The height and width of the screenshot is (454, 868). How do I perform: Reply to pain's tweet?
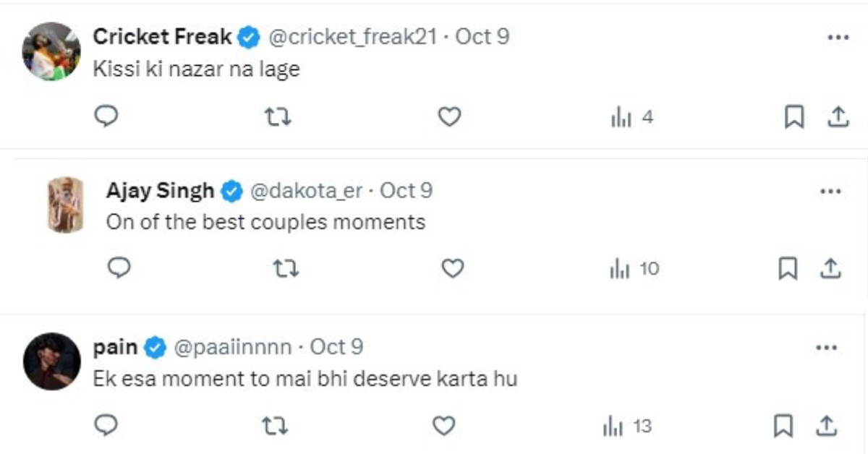point(106,427)
